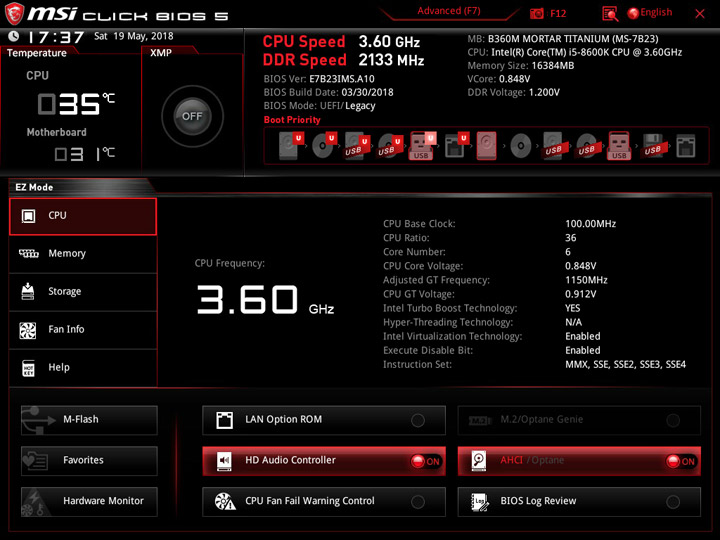Select the UEFI CD/DVD boot device icon
720x540 pixels.
pos(324,146)
